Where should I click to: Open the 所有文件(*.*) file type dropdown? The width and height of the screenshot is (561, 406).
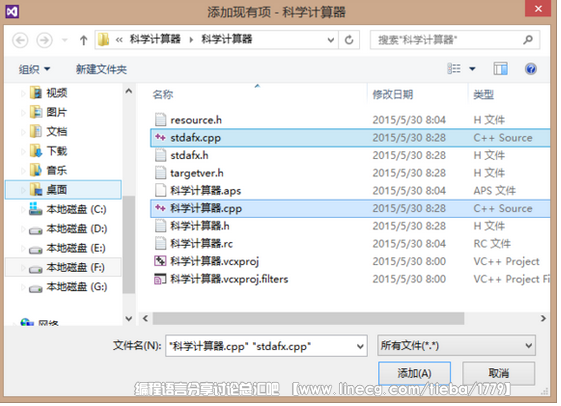(x=456, y=346)
